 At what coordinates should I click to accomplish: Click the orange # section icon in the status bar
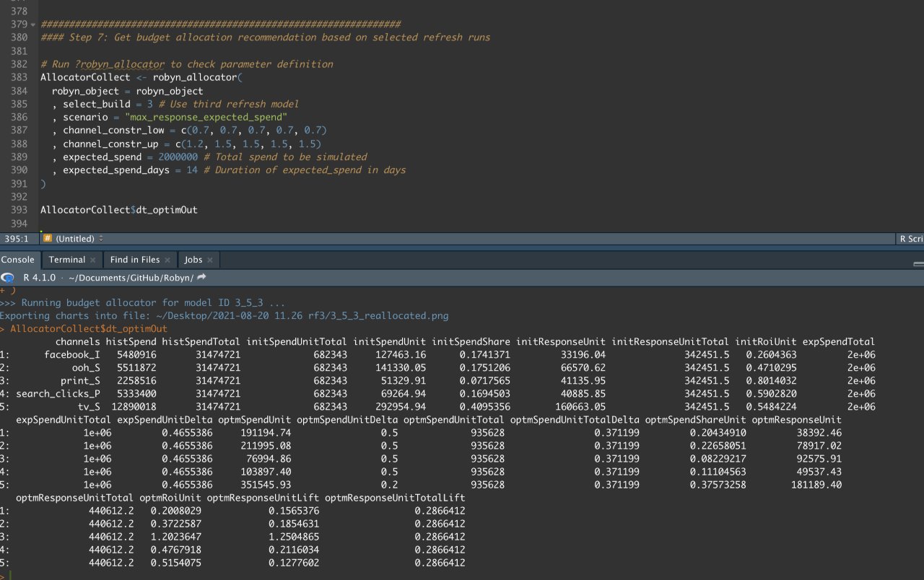click(x=47, y=238)
